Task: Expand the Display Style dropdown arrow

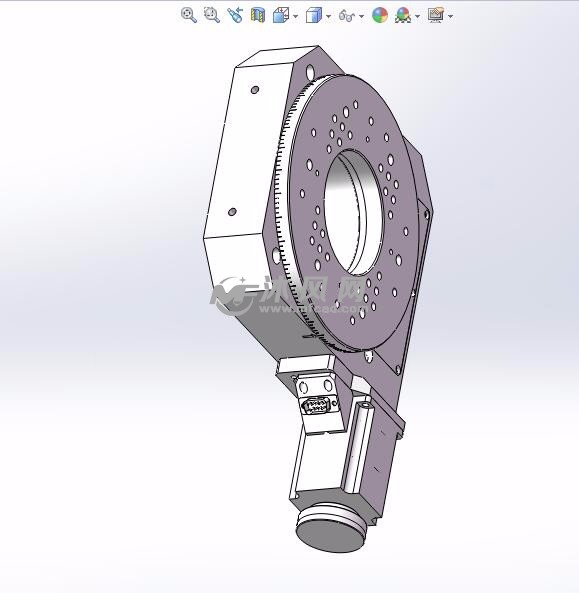Action: (x=328, y=16)
